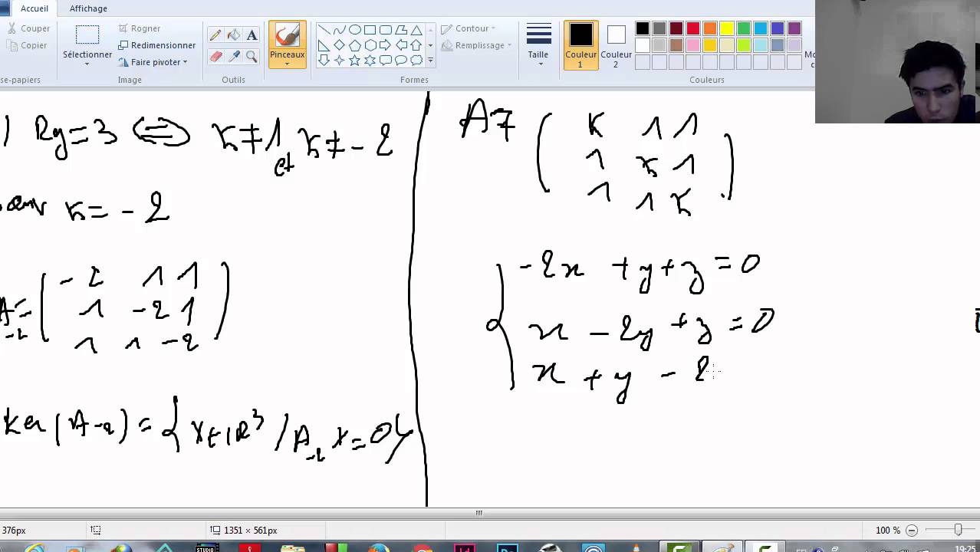Open the Sélectionner dropdown arrow
Viewport: 980px width, 552px height.
click(87, 64)
